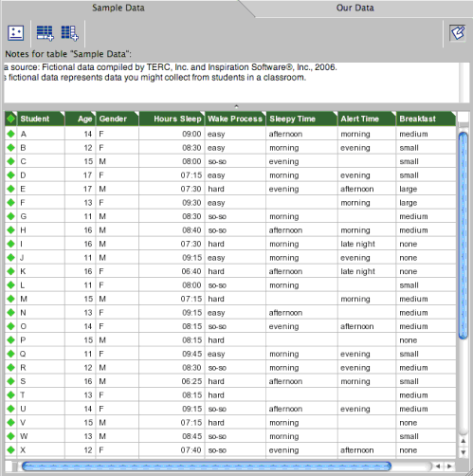Click the Hours Sleep column header
This screenshot has height=476, width=473.
click(172, 119)
